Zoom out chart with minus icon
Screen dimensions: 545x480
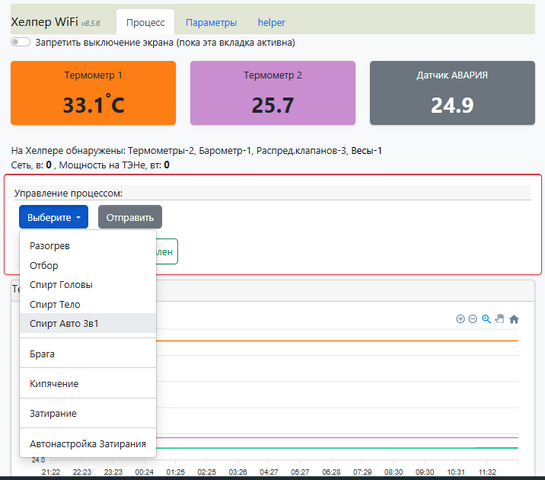coord(473,319)
